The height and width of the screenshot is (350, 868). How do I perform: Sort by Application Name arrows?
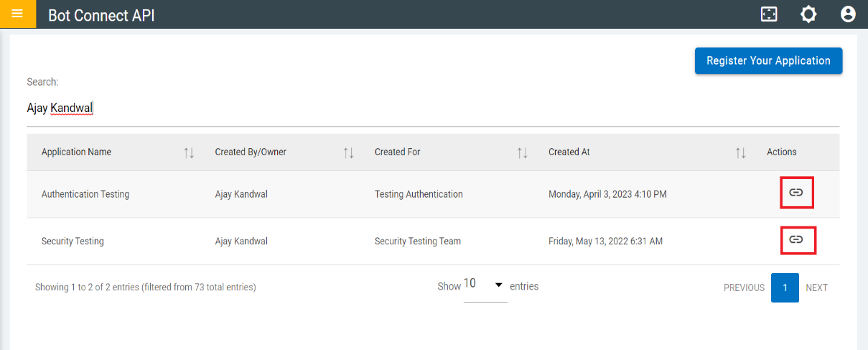[189, 152]
